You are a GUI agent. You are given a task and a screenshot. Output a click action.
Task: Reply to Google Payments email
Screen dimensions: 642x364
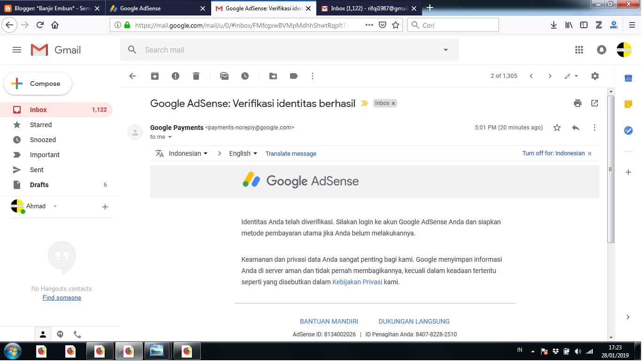pyautogui.click(x=576, y=128)
